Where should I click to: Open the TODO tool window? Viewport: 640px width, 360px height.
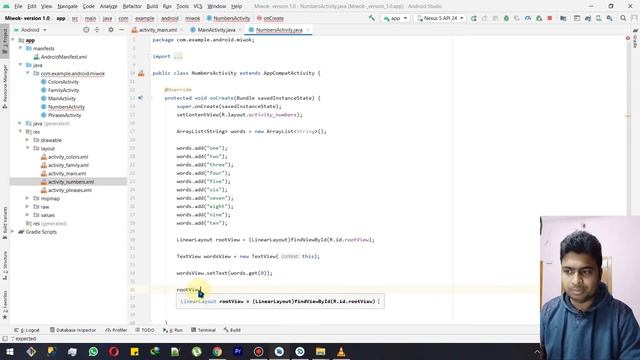(x=145, y=330)
